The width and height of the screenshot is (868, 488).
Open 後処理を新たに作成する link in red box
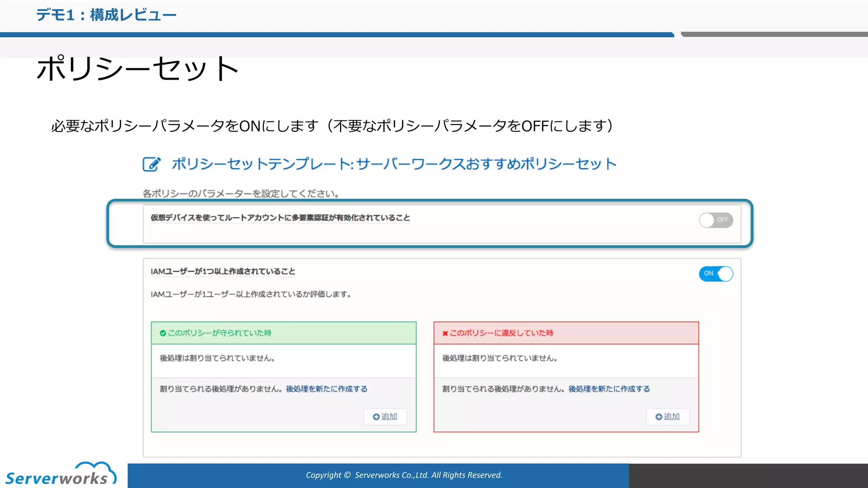(x=609, y=389)
